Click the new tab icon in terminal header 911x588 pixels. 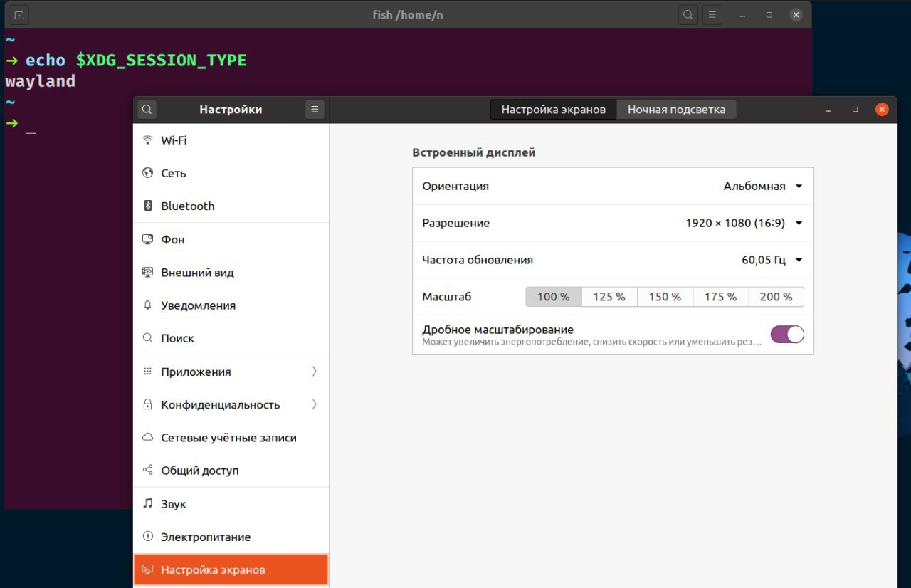[x=19, y=14]
